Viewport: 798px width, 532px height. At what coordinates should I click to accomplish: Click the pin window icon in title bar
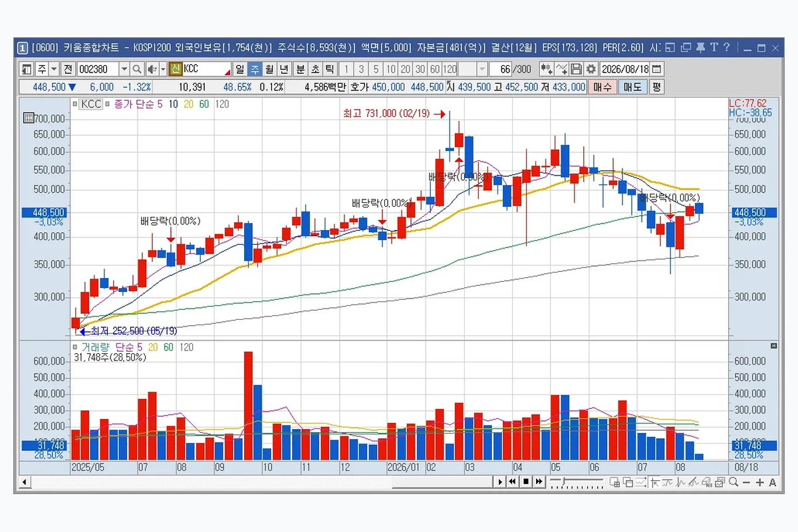tap(700, 47)
